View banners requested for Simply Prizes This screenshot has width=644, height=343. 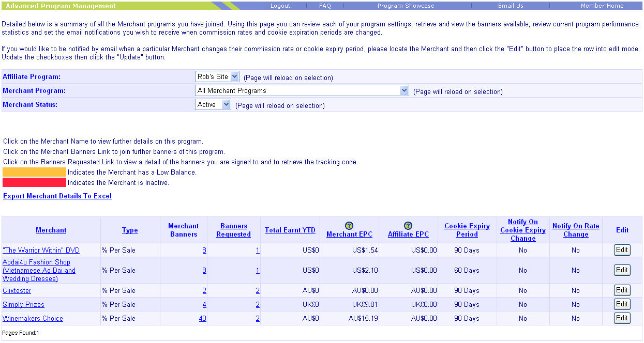[x=258, y=304]
